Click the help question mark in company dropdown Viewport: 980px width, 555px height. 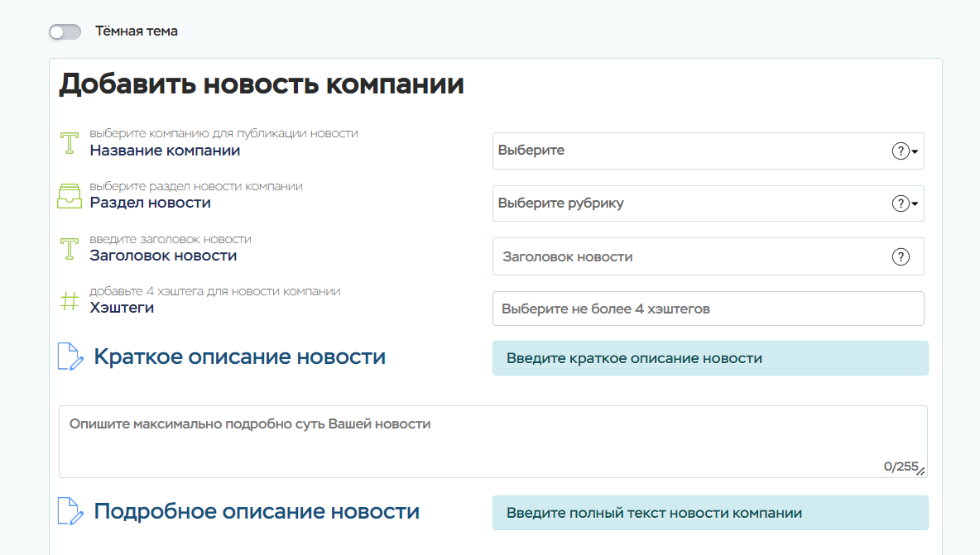[900, 151]
